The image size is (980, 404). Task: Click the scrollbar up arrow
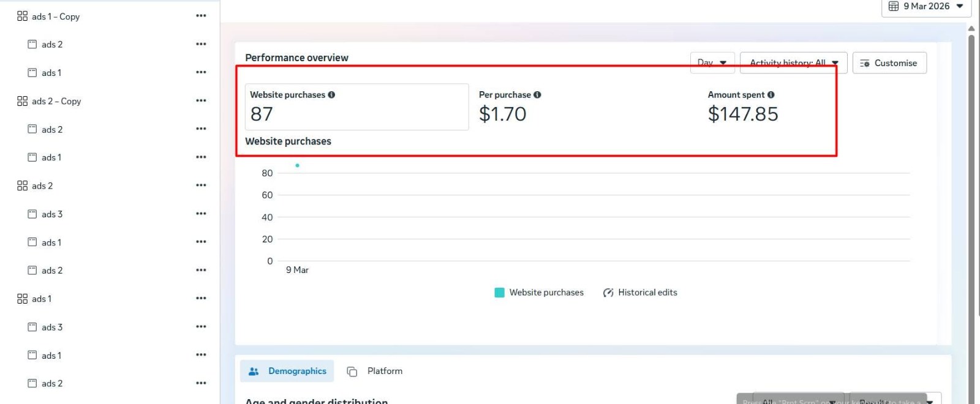971,28
